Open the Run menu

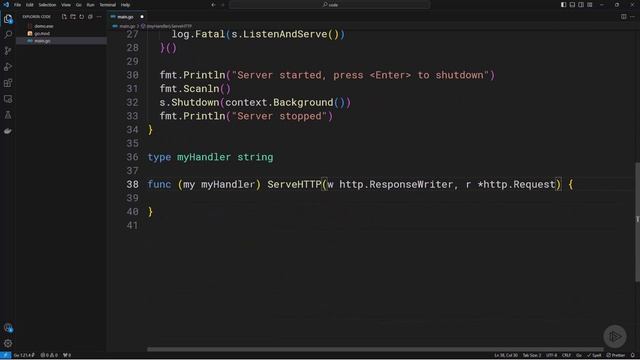[x=90, y=5]
